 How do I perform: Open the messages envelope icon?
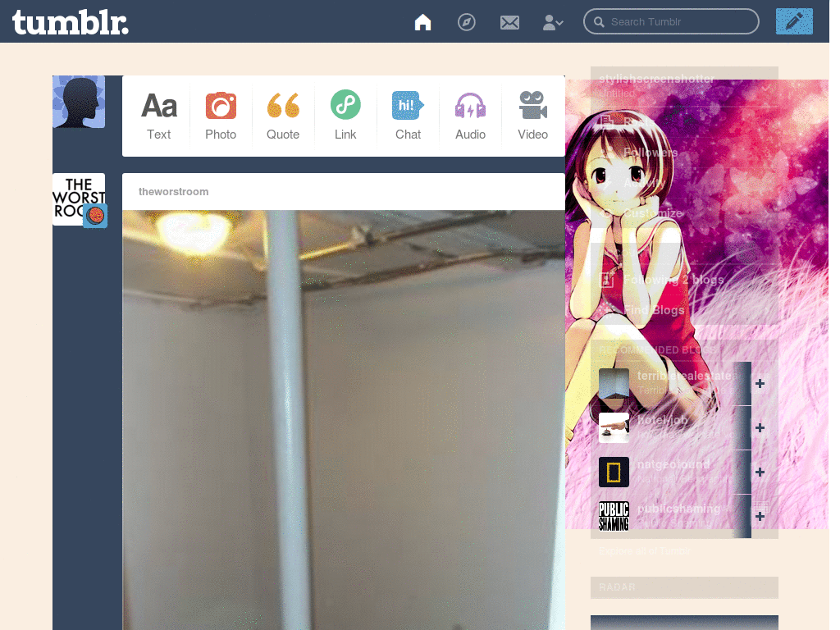[509, 22]
